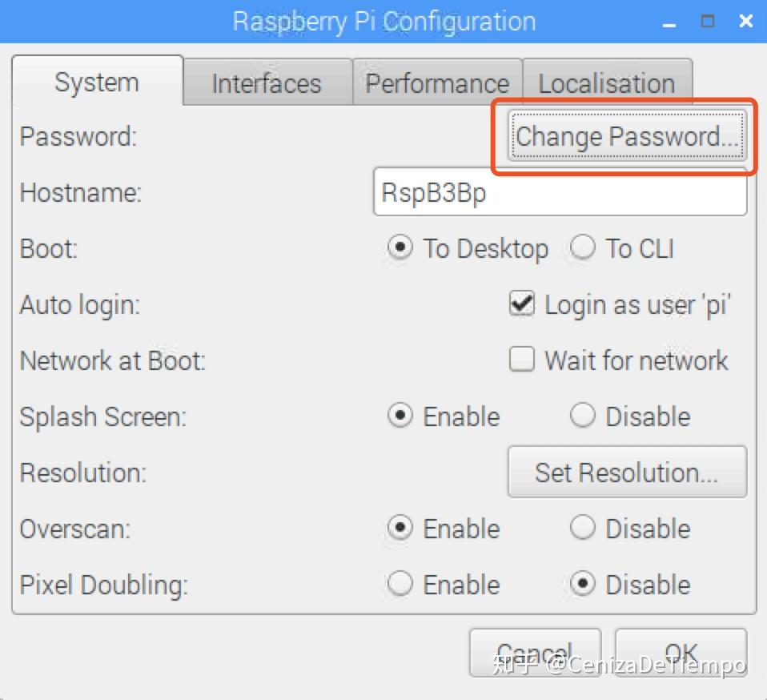Click the Change Password button
This screenshot has width=767, height=700.
click(627, 136)
